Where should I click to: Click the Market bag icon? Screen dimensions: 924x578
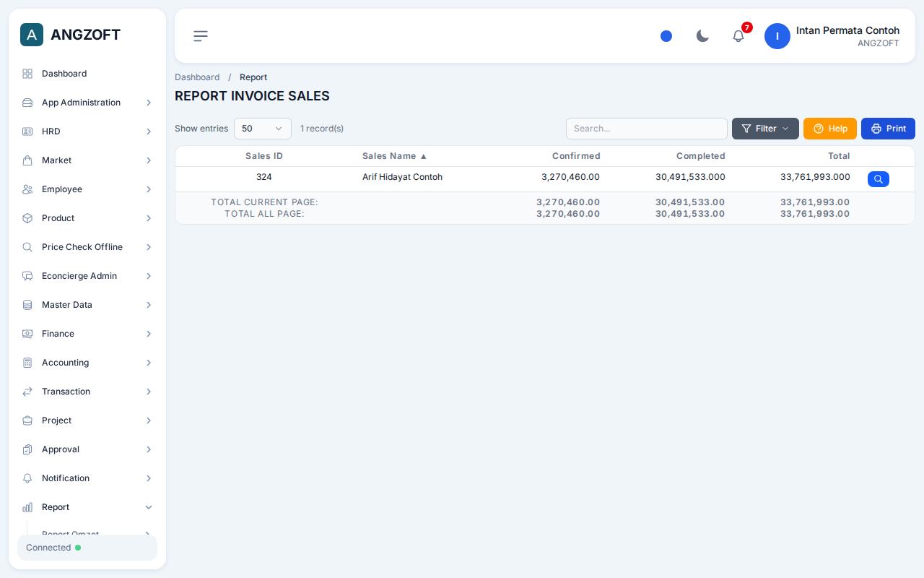point(27,160)
